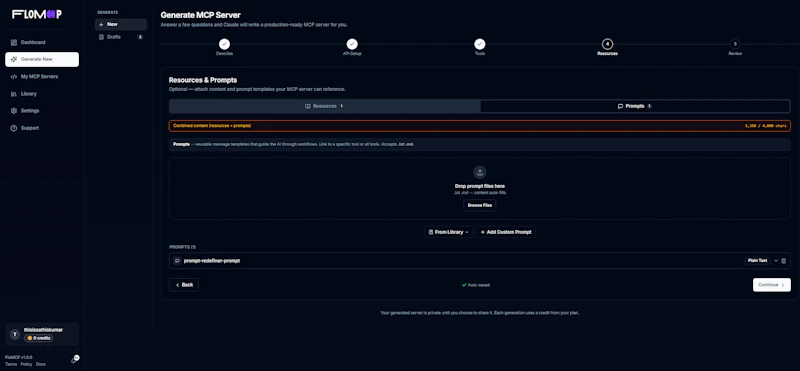The height and width of the screenshot is (371, 800).
Task: Select the Resources step circle
Action: [x=607, y=44]
